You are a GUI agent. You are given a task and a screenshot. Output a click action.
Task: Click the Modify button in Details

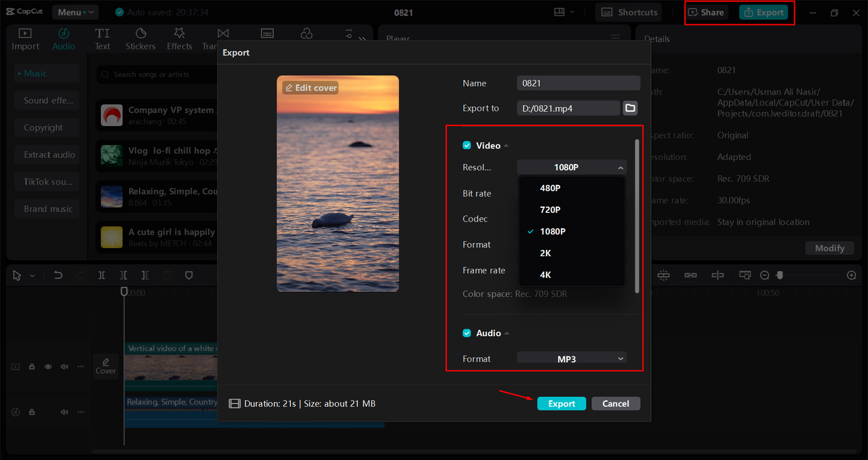pyautogui.click(x=829, y=248)
